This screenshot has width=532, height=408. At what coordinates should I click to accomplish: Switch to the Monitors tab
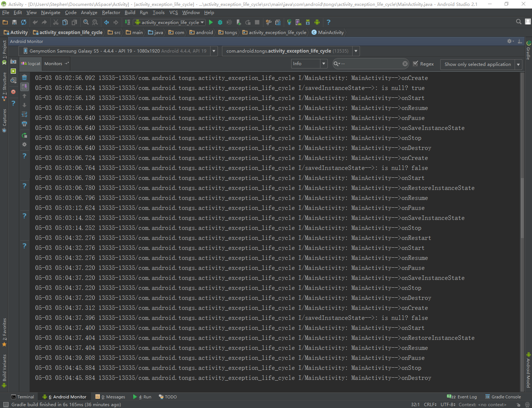53,64
